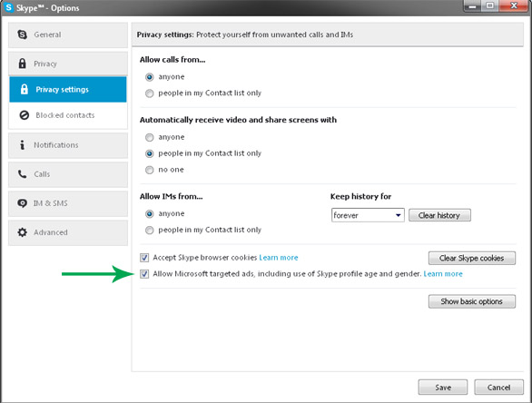Allow calls from people in Contact list only
The width and height of the screenshot is (532, 403).
pos(149,93)
